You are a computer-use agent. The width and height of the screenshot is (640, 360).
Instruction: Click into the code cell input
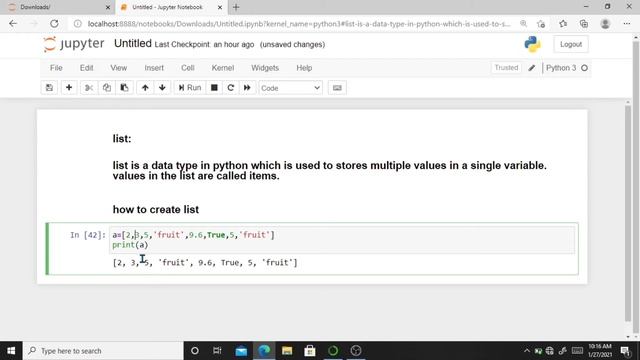(342, 240)
